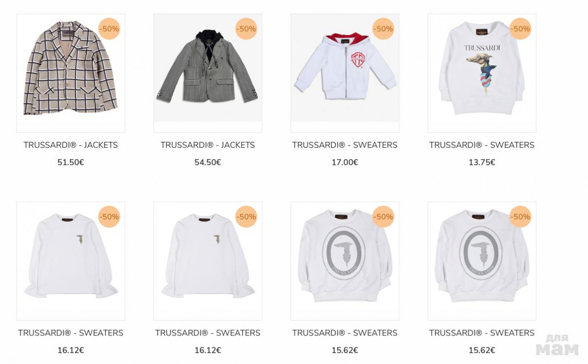Image resolution: width=588 pixels, height=364 pixels.
Task: Open the Trussardi Sweaters link priced 13.75€
Action: click(482, 145)
